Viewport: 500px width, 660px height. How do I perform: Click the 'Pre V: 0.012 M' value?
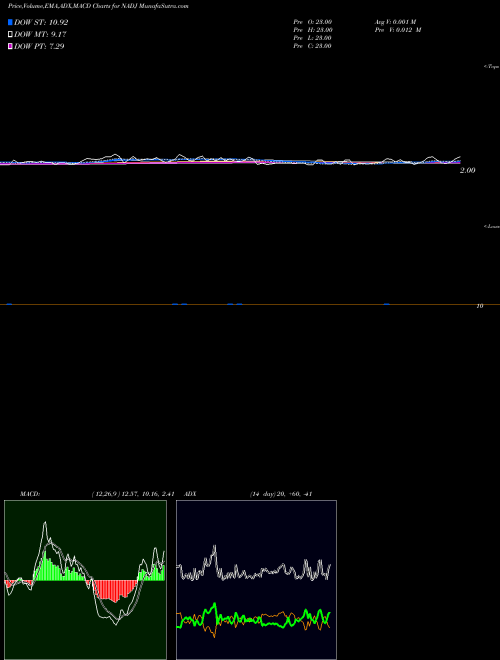pos(398,30)
